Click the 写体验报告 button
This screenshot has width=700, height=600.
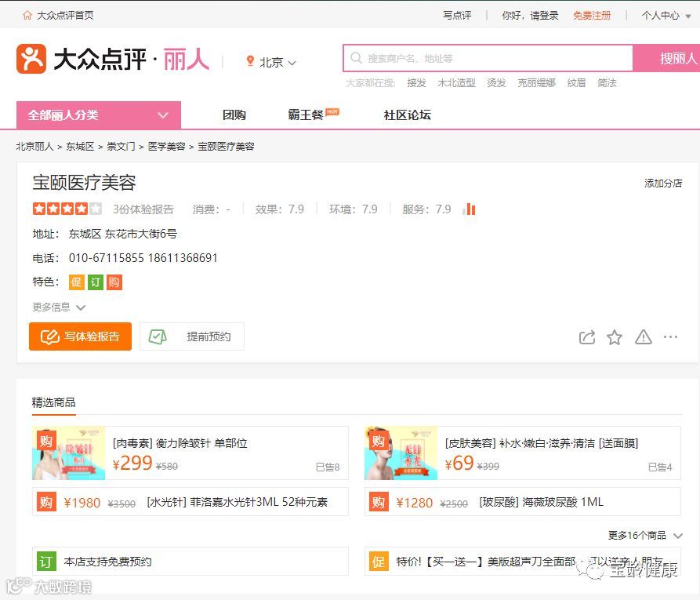coord(81,336)
